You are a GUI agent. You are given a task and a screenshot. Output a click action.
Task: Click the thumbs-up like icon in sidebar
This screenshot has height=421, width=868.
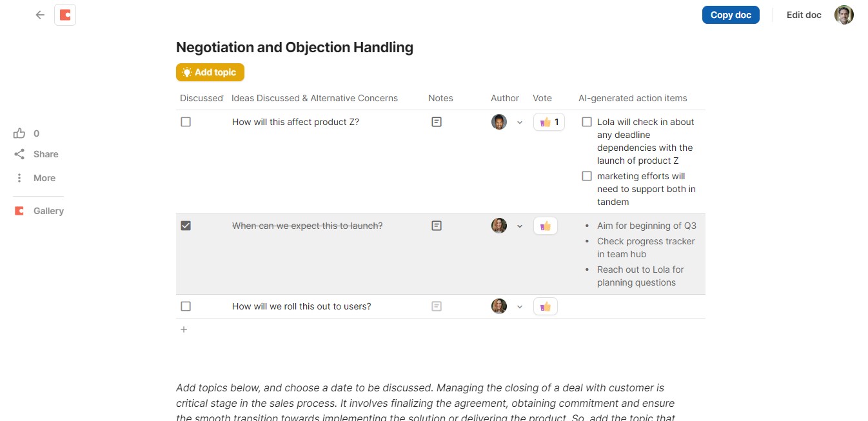coord(19,133)
